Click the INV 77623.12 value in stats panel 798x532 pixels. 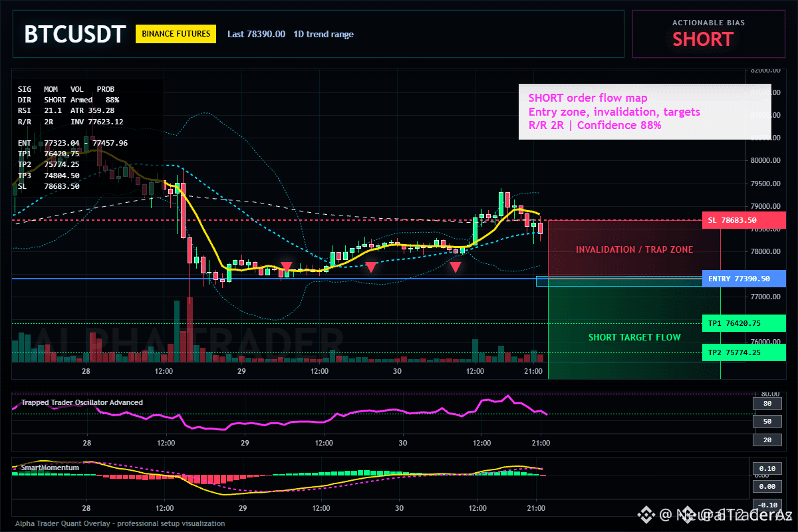point(96,122)
